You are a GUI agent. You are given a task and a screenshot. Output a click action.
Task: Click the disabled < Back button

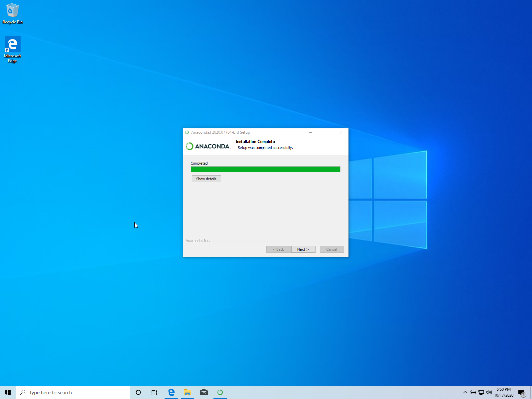click(x=278, y=249)
